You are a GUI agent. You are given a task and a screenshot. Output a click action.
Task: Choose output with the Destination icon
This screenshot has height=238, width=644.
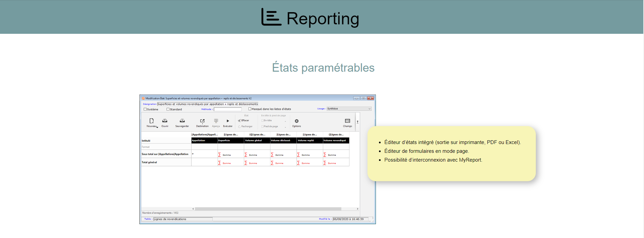coord(202,121)
